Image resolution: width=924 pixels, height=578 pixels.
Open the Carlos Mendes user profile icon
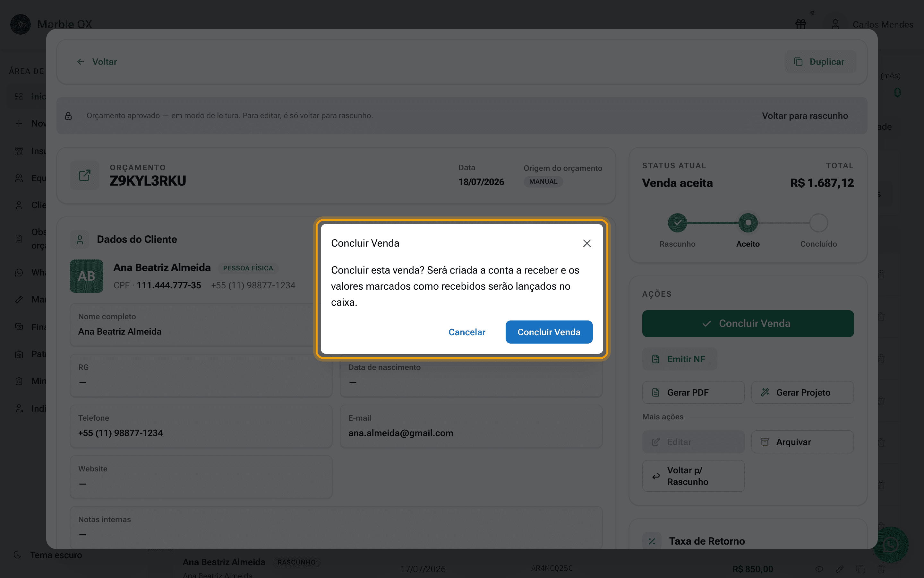(835, 24)
